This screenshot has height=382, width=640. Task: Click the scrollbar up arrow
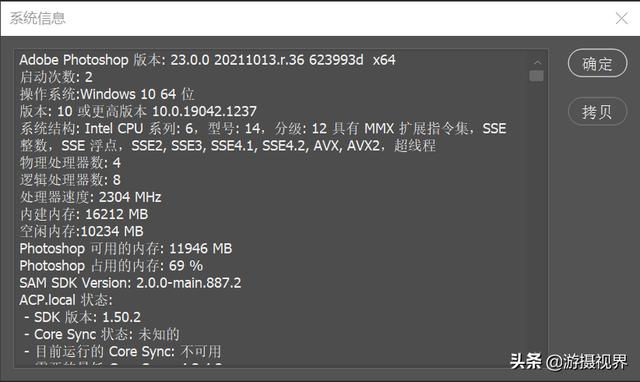(537, 62)
